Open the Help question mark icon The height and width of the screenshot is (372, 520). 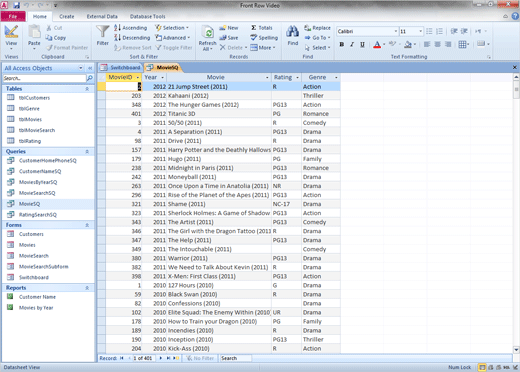point(515,16)
